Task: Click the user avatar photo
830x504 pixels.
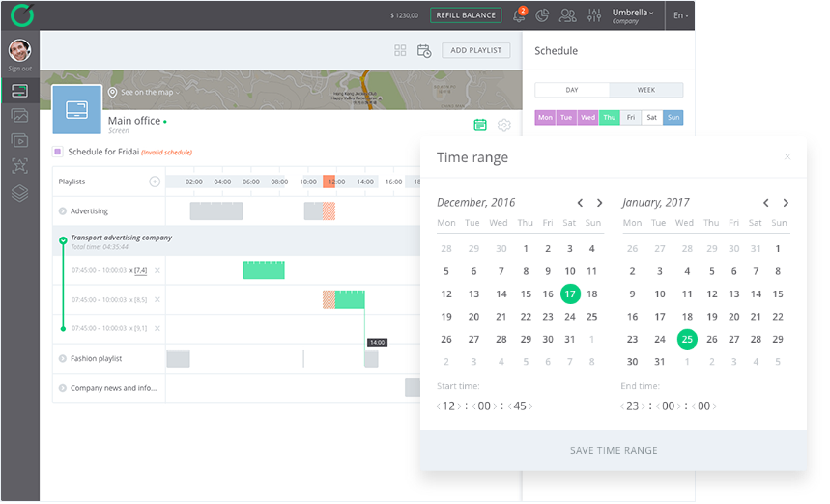Action: [x=19, y=51]
